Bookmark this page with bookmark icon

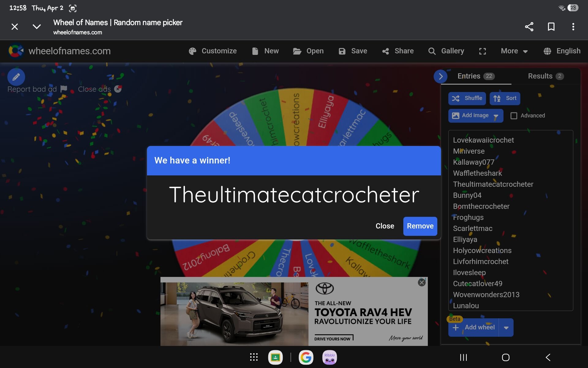[x=551, y=27]
